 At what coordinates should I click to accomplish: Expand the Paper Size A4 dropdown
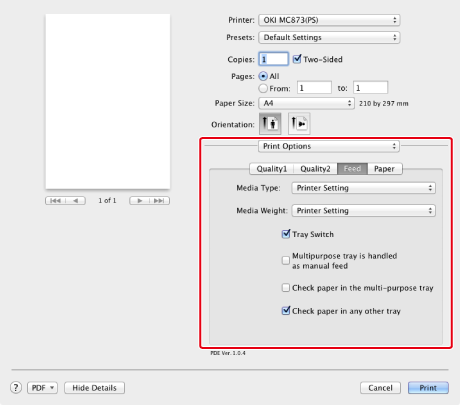point(306,103)
